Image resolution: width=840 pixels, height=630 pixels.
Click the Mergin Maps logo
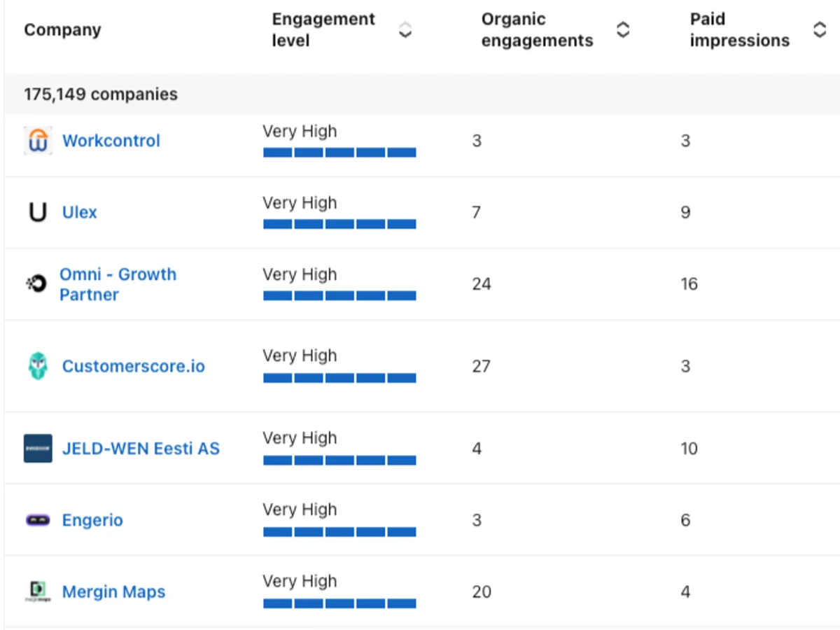click(38, 591)
